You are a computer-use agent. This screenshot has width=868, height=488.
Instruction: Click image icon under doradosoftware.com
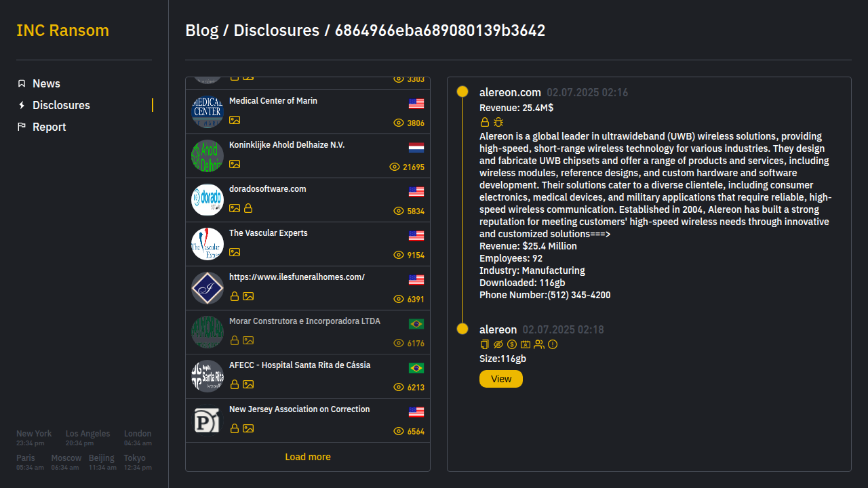tap(235, 208)
